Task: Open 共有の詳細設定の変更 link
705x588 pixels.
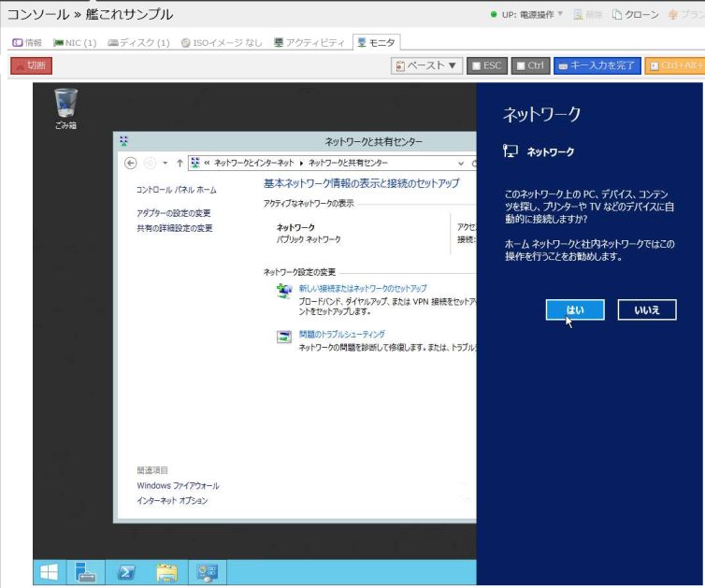Action: (175, 228)
